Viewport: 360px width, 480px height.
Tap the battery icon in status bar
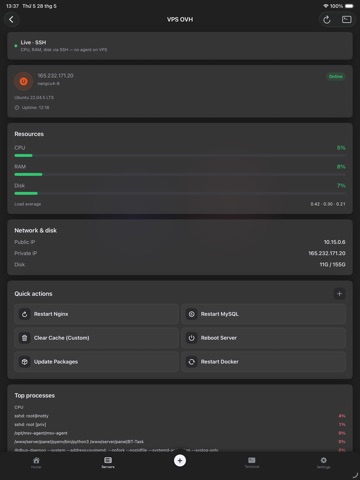coord(349,6)
